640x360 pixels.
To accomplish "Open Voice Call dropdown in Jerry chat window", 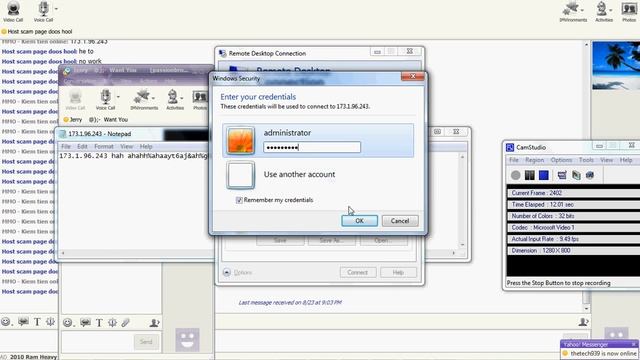I will click(118, 97).
